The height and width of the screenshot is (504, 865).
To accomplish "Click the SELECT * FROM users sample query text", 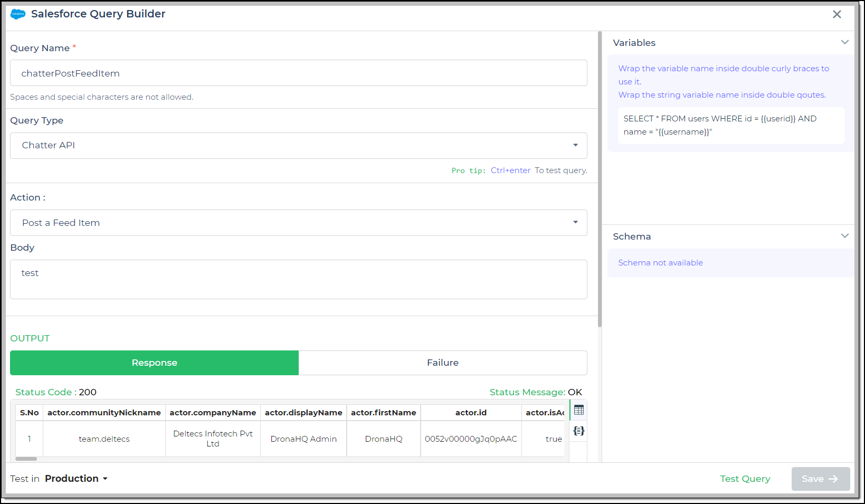I will click(720, 125).
